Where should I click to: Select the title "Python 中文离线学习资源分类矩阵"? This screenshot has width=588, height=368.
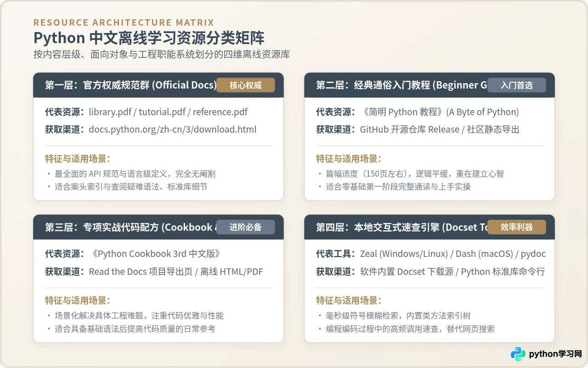click(149, 37)
